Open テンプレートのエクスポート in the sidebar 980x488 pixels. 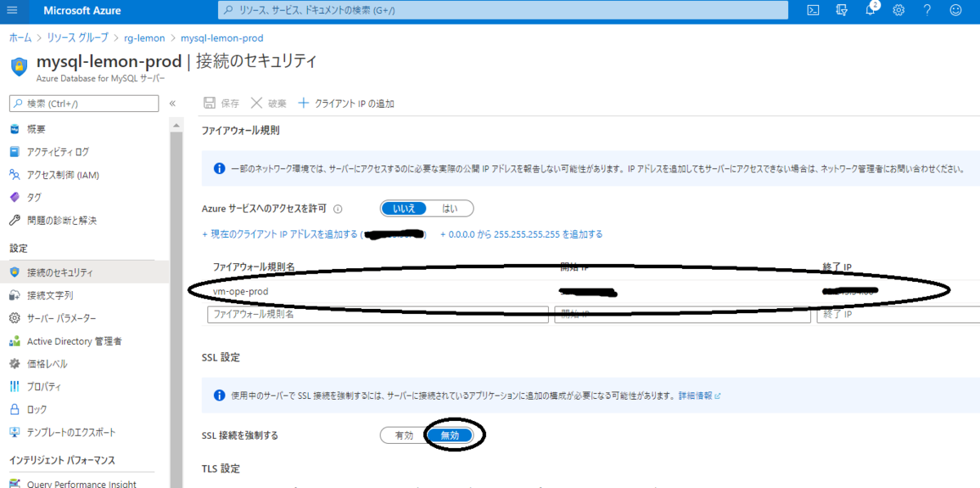point(71,432)
